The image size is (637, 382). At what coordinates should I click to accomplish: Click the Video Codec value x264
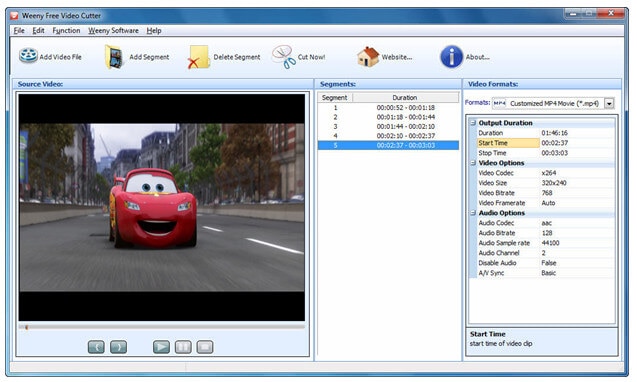[x=549, y=173]
